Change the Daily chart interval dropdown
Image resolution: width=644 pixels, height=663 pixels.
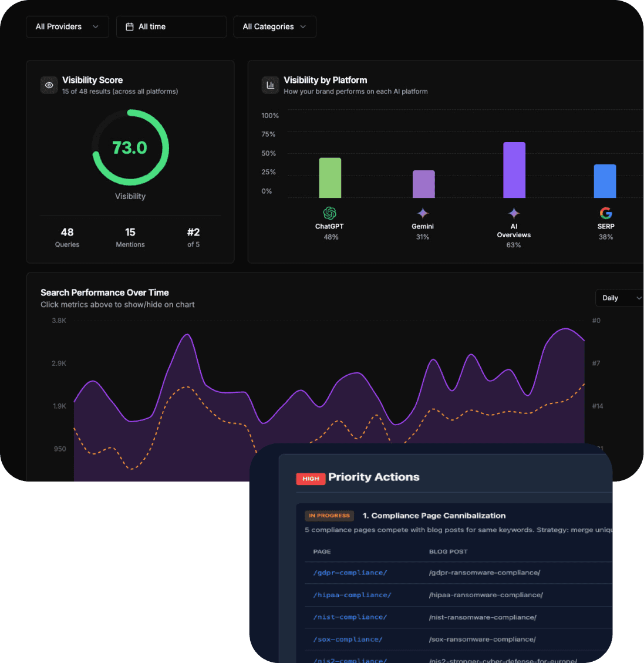pos(619,298)
